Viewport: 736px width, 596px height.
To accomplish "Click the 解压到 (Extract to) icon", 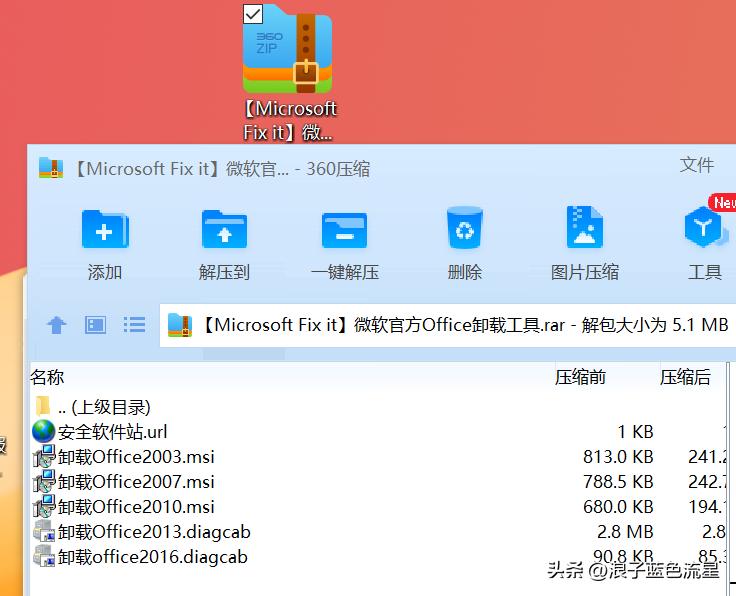I will pyautogui.click(x=224, y=229).
